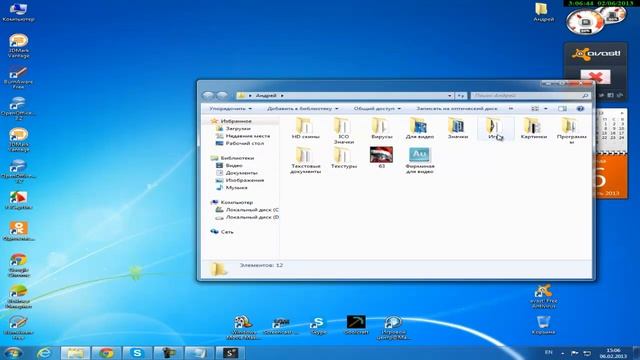640x360 pixels.
Task: Click the Explorer back navigation button
Action: point(208,96)
